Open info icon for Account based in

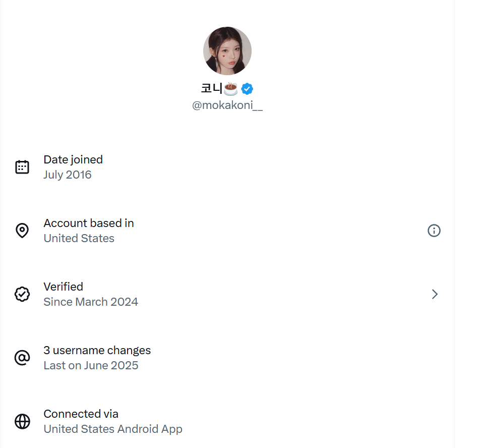pos(434,231)
